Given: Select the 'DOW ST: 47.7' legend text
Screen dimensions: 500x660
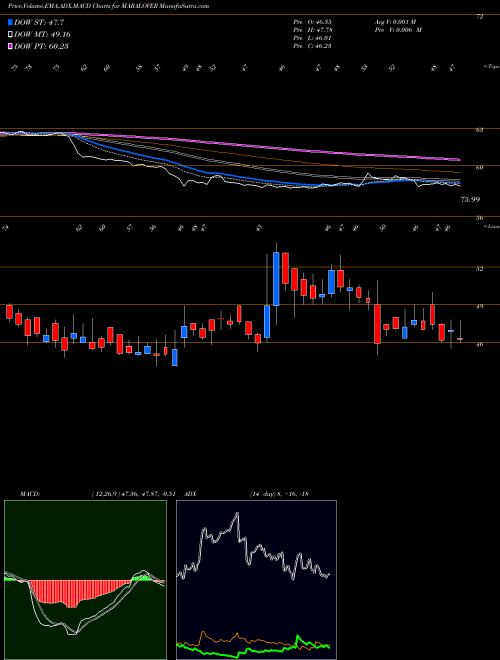Looking at the screenshot, I should click(39, 22).
